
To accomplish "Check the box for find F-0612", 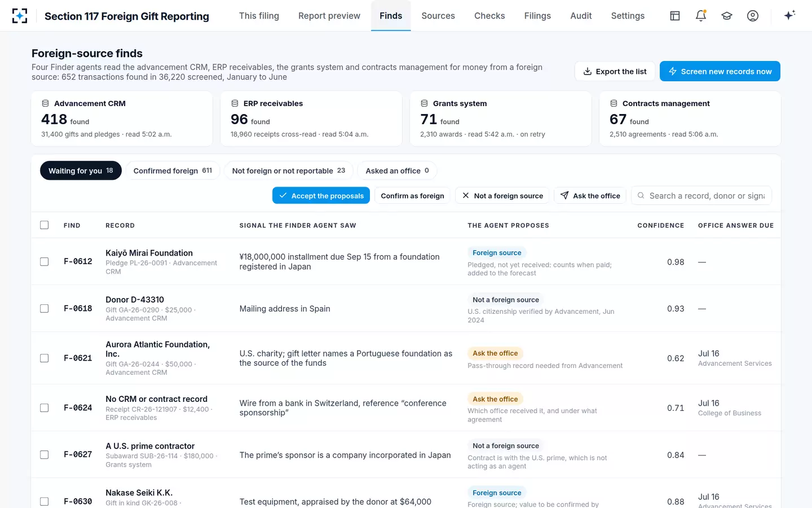I will coord(45,262).
